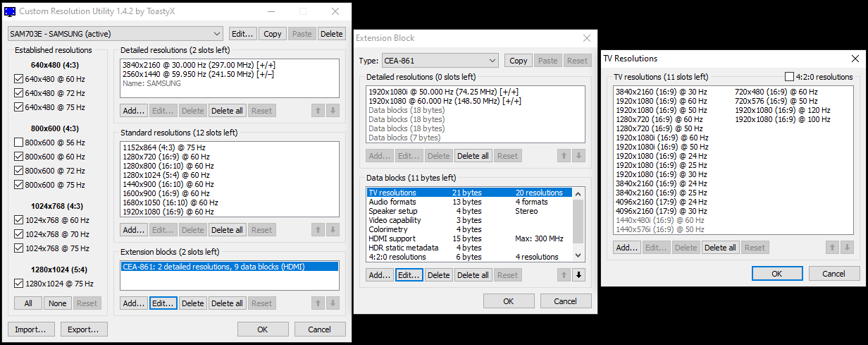Check the 800x600 @ 56 Hz box
The image size is (868, 345).
pyautogui.click(x=19, y=143)
